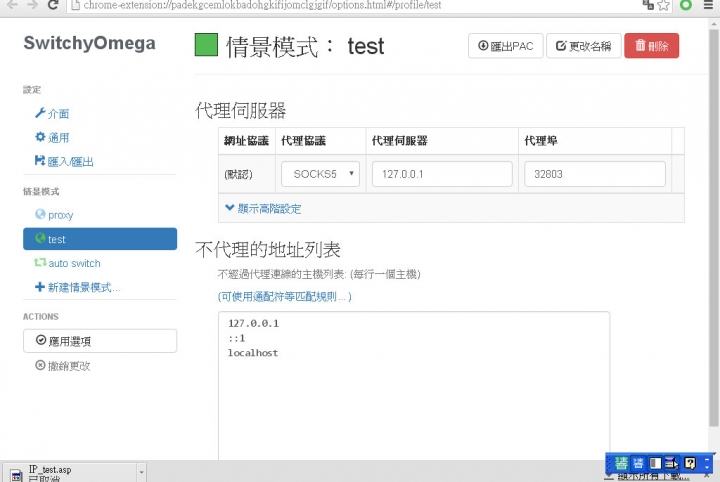The height and width of the screenshot is (482, 720).
Task: Click the IME help question icon
Action: (x=690, y=463)
